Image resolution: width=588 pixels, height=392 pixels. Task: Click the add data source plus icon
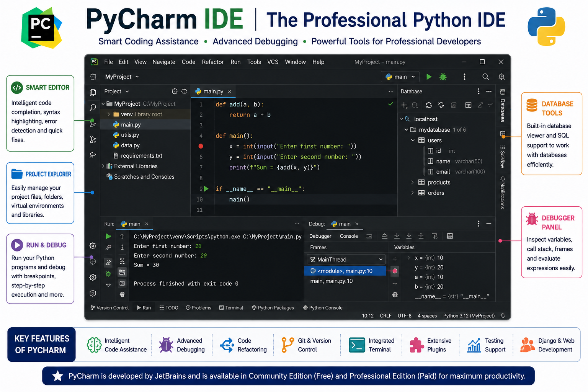[404, 105]
